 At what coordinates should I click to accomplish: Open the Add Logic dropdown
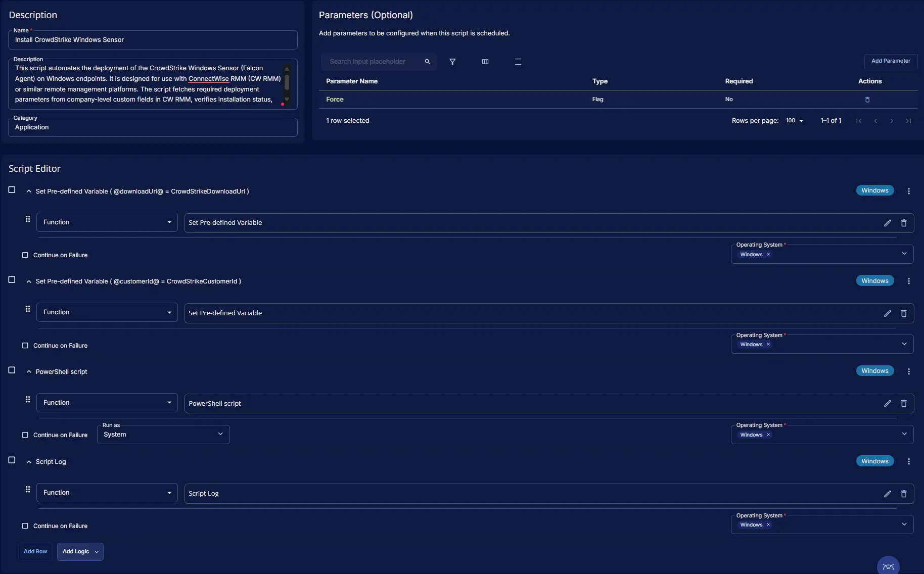(x=80, y=552)
